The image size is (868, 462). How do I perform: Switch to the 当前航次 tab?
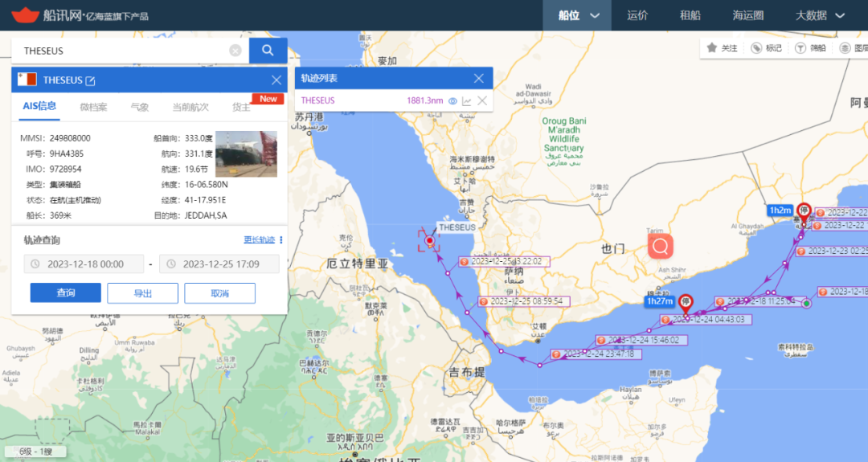coord(190,107)
